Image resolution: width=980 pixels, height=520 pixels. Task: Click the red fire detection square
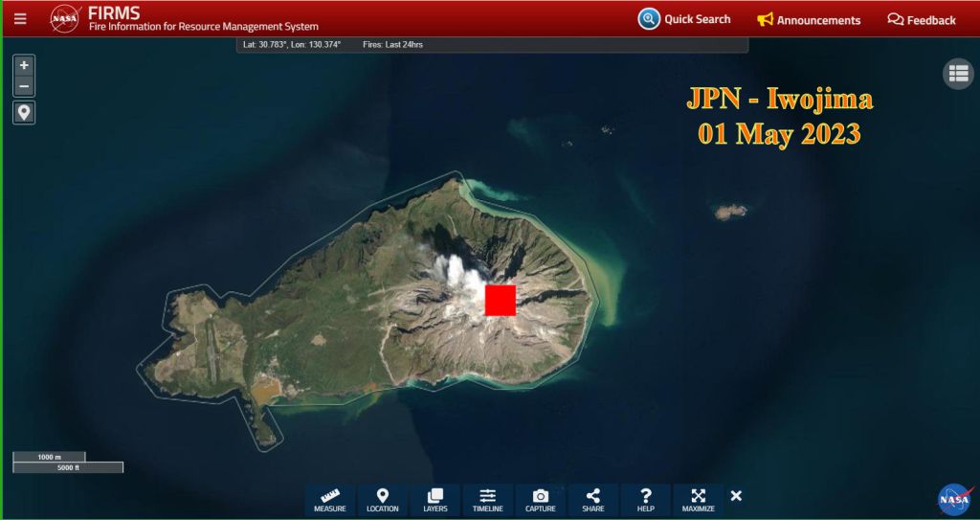[x=501, y=300]
